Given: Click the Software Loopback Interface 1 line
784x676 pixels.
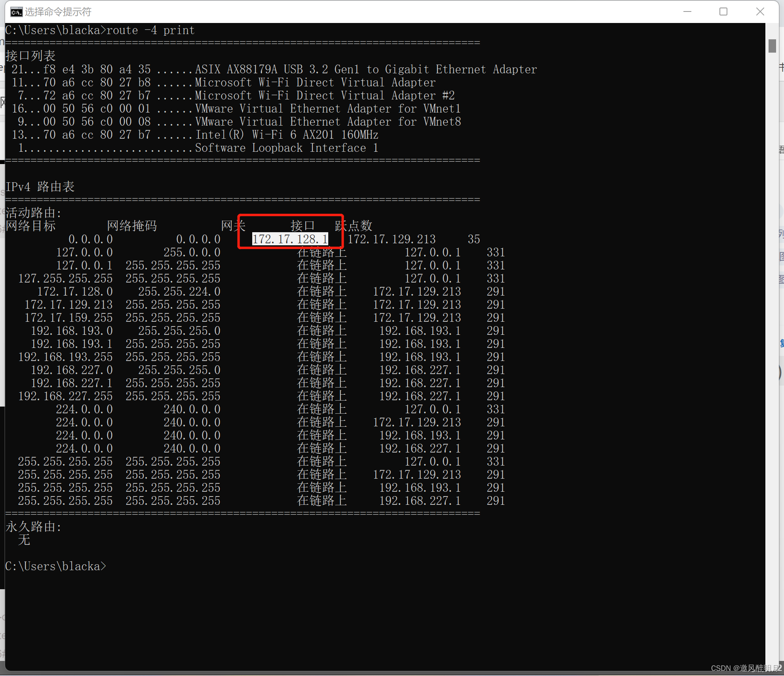Looking at the screenshot, I should coord(286,148).
